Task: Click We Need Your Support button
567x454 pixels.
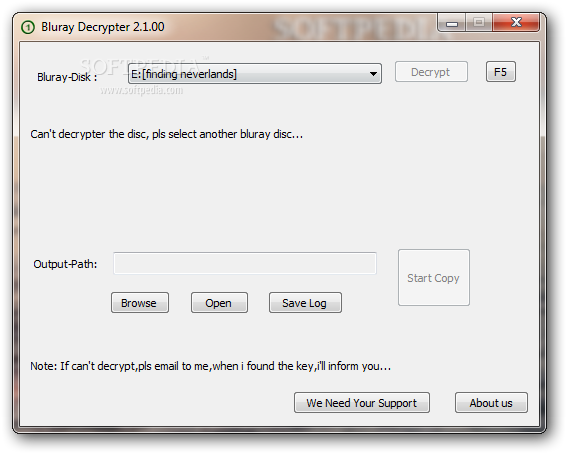Action: coord(362,403)
